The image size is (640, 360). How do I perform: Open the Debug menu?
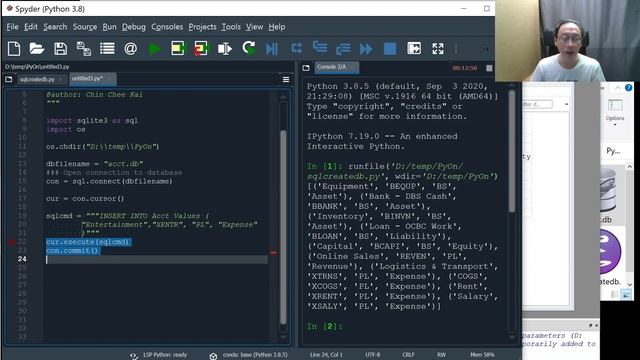point(134,27)
